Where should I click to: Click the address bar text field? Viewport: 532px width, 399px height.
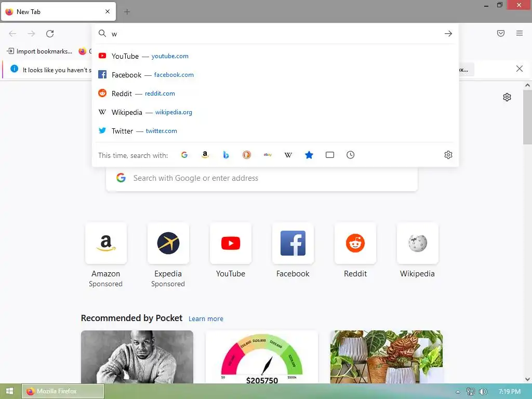click(x=275, y=34)
